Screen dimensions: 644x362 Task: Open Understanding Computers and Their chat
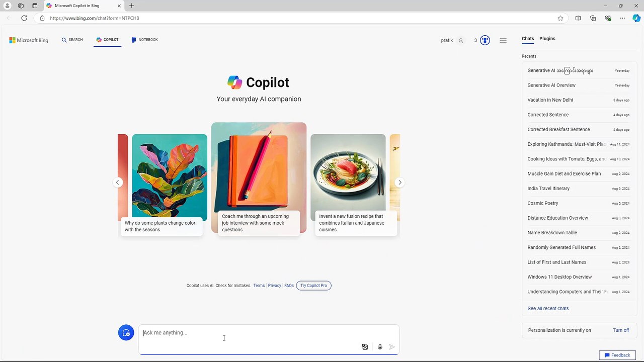[579, 292]
